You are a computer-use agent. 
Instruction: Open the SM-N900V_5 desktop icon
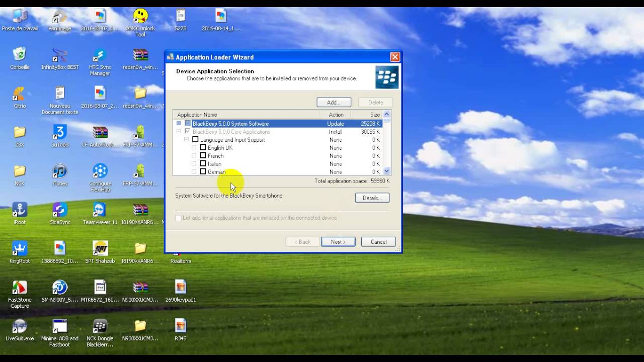click(60, 291)
